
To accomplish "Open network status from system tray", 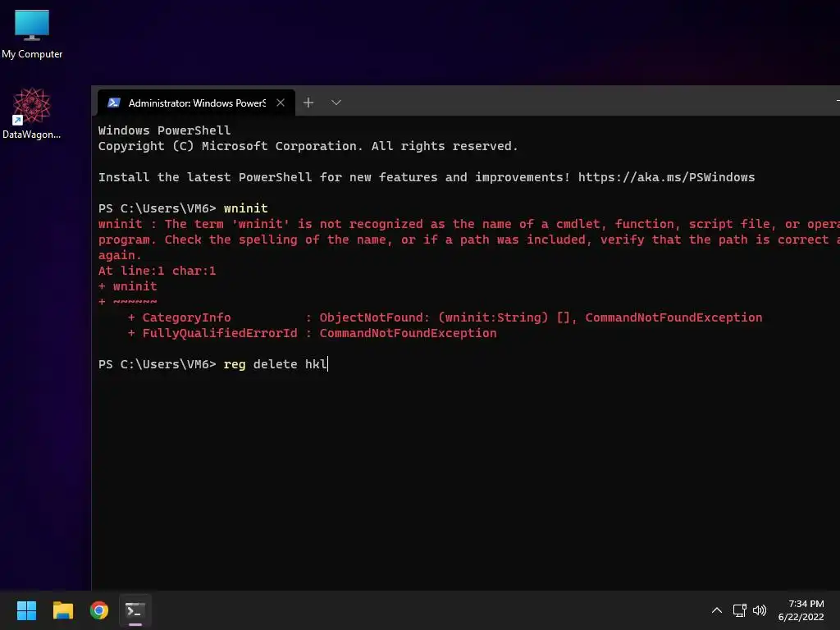I will (739, 610).
